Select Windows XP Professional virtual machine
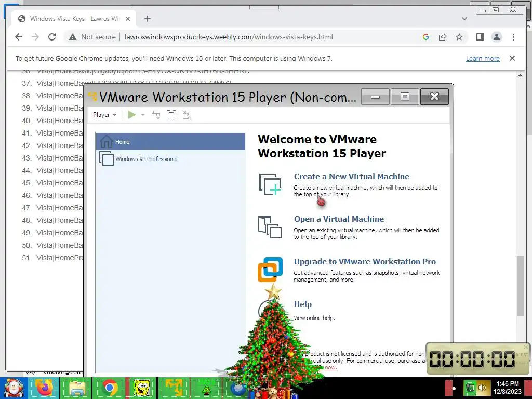Screen dimensions: 532x399 coord(170,159)
